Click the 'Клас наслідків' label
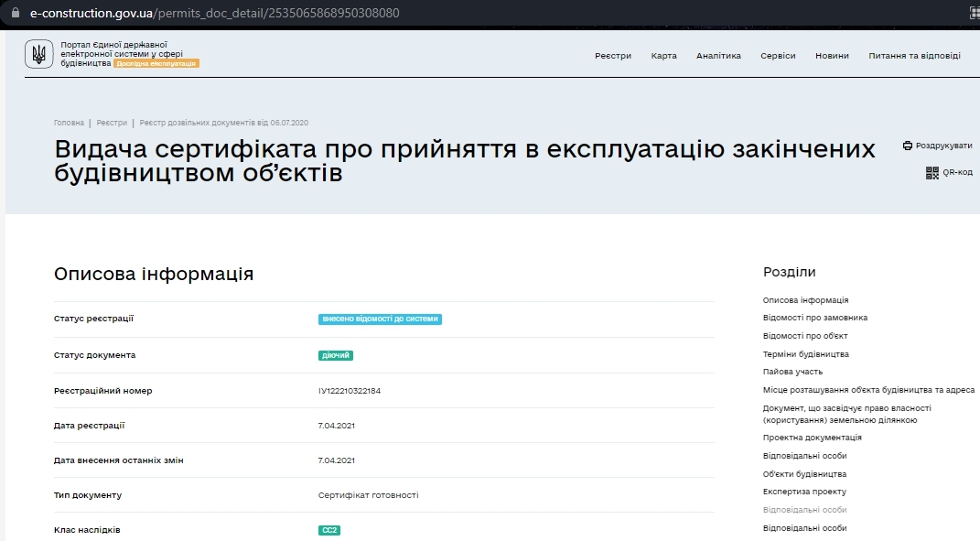Viewport: 980px width, 541px height. point(87,530)
